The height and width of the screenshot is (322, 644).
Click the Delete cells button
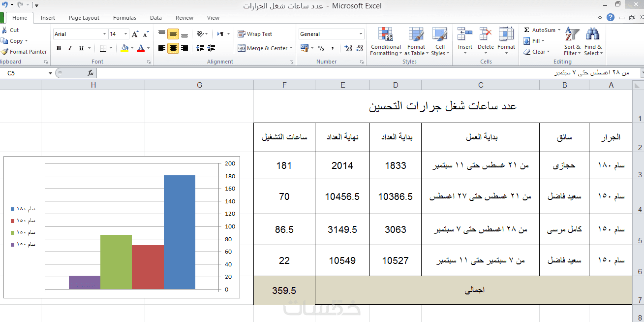(486, 42)
